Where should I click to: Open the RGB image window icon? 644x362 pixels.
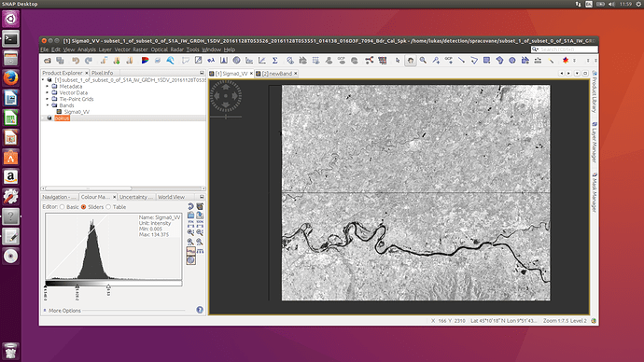point(145,61)
